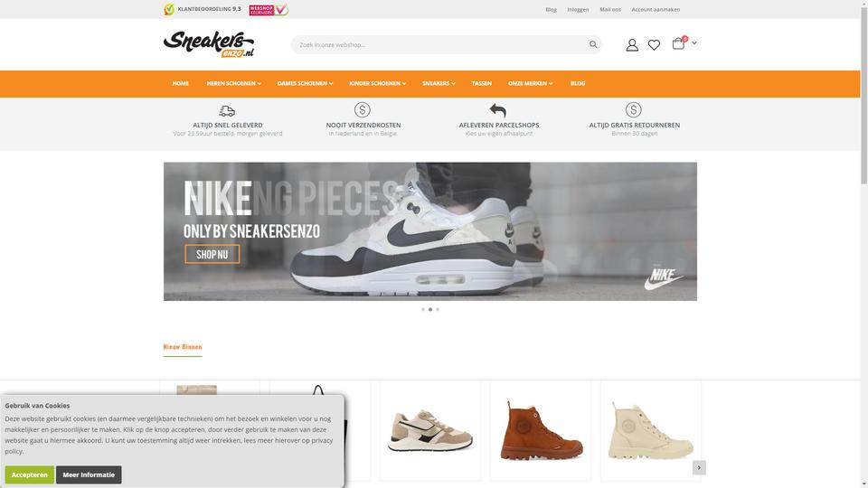The height and width of the screenshot is (488, 868).
Task: Select the second carousel slide dot
Action: point(430,310)
